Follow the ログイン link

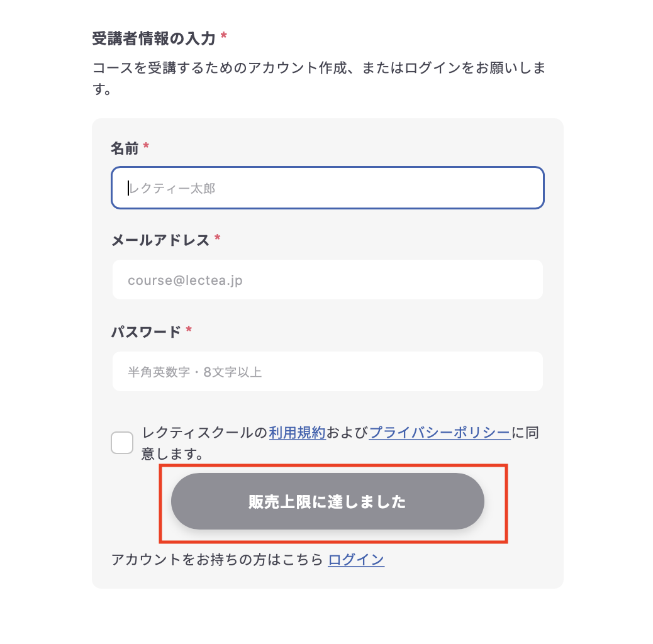tap(356, 559)
